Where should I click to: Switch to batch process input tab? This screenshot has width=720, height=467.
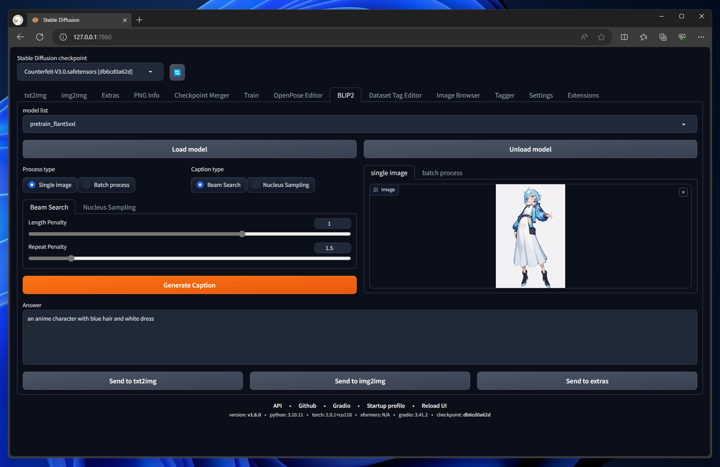point(442,173)
